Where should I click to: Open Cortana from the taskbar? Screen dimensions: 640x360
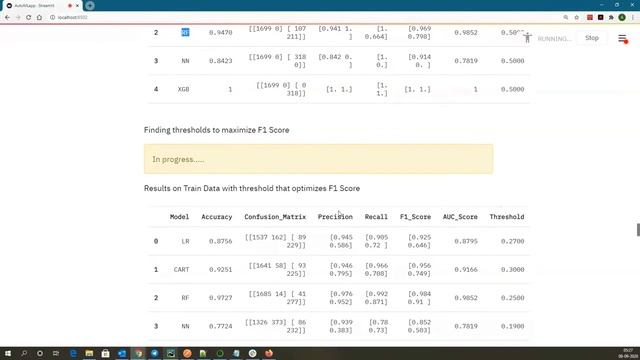pos(40,353)
